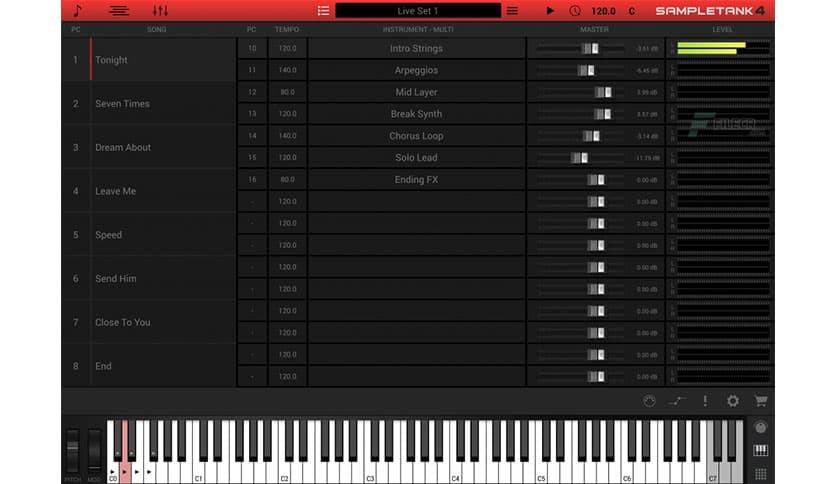Image resolution: width=836 pixels, height=484 pixels.
Task: Adjust the Solo Lead master slider
Action: [580, 158]
